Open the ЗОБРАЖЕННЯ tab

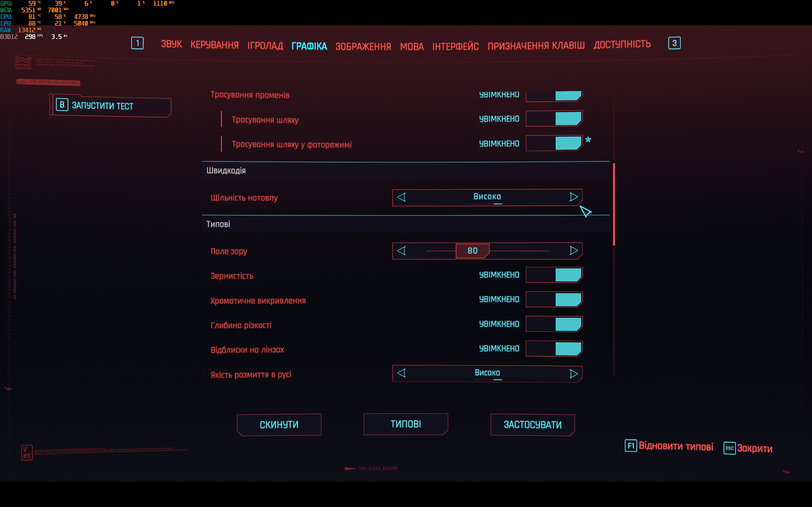click(x=363, y=46)
